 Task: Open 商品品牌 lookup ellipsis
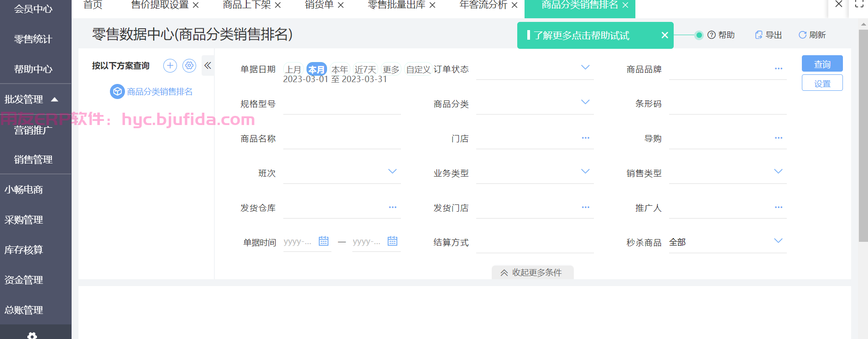[778, 69]
